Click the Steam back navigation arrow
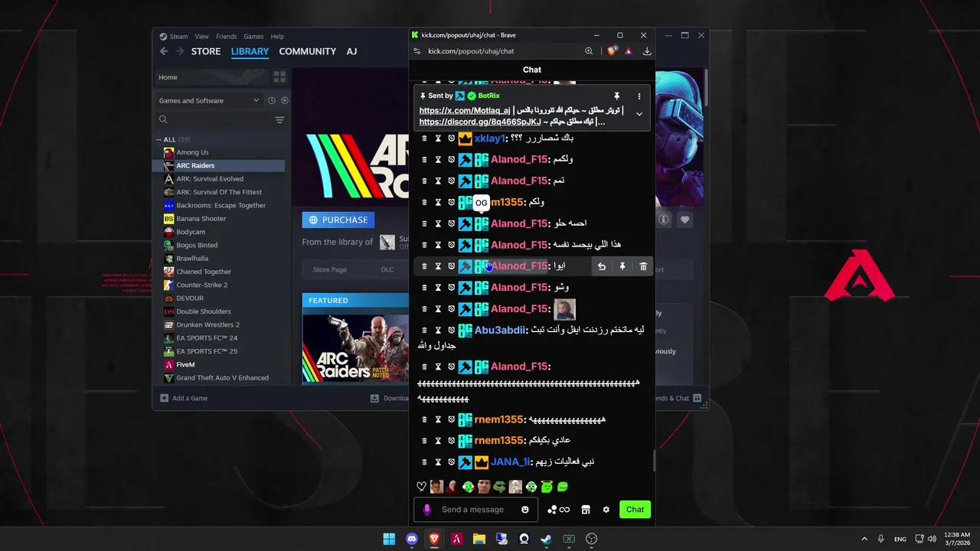Screen dimensions: 980x551 [164, 51]
